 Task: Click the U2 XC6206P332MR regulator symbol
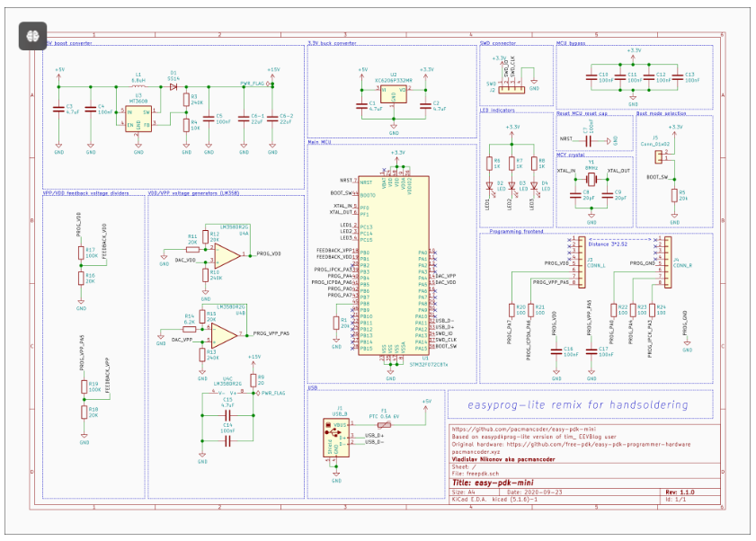pyautogui.click(x=393, y=94)
